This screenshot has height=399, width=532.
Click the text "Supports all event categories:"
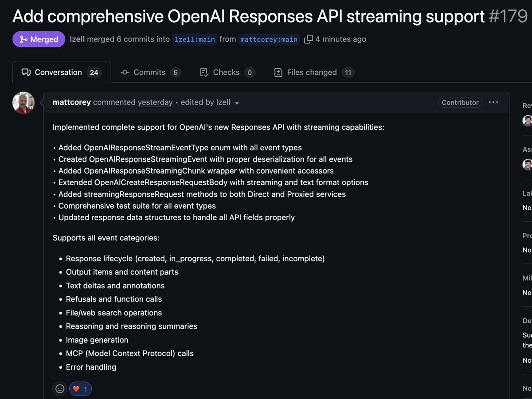tap(106, 238)
